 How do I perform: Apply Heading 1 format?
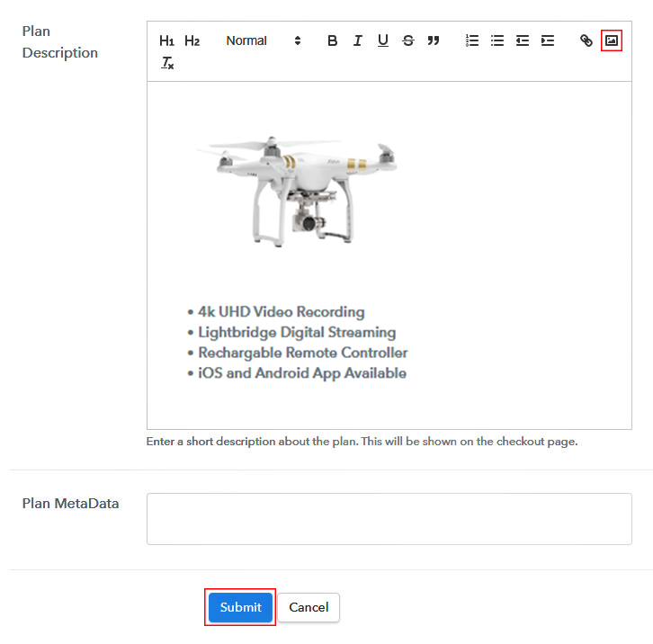click(166, 40)
